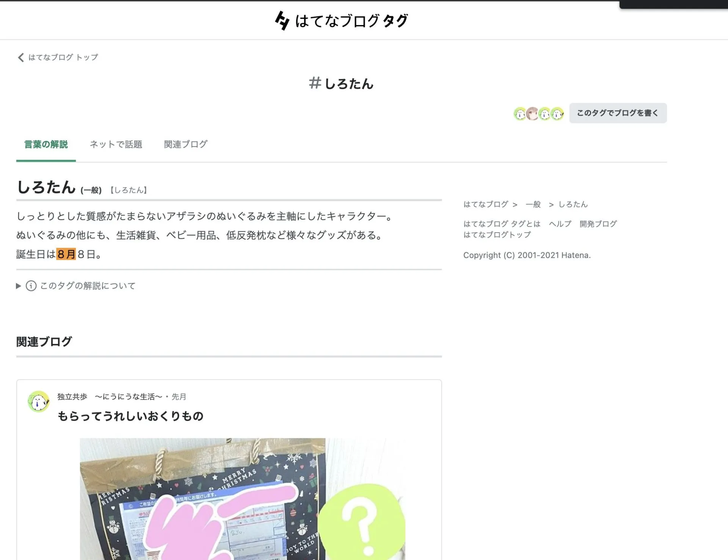This screenshot has height=560, width=728.
Task: Select the 言葉の解説 tab
Action: tap(46, 144)
